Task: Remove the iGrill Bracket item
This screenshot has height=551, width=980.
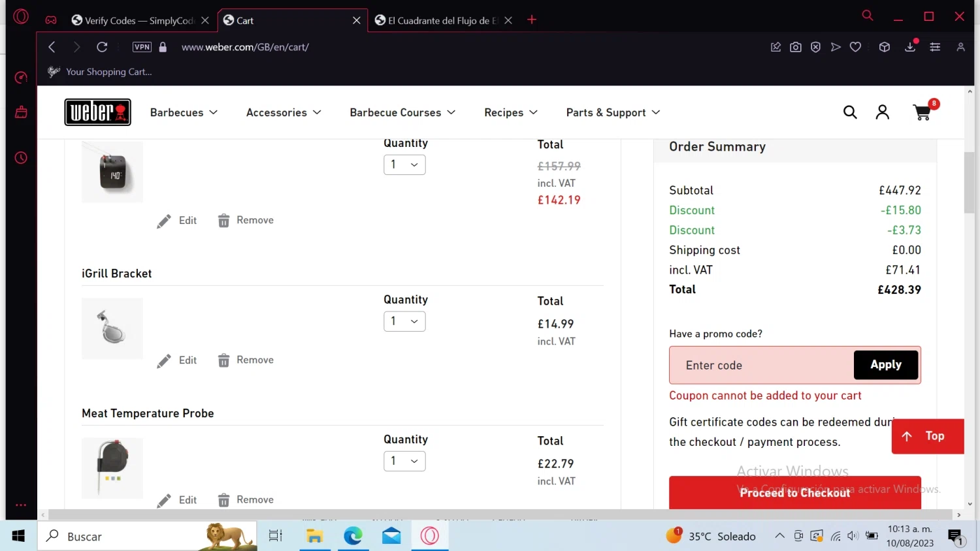Action: (246, 360)
